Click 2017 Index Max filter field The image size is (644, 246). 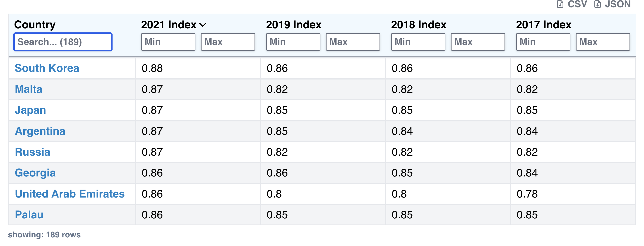pyautogui.click(x=603, y=42)
